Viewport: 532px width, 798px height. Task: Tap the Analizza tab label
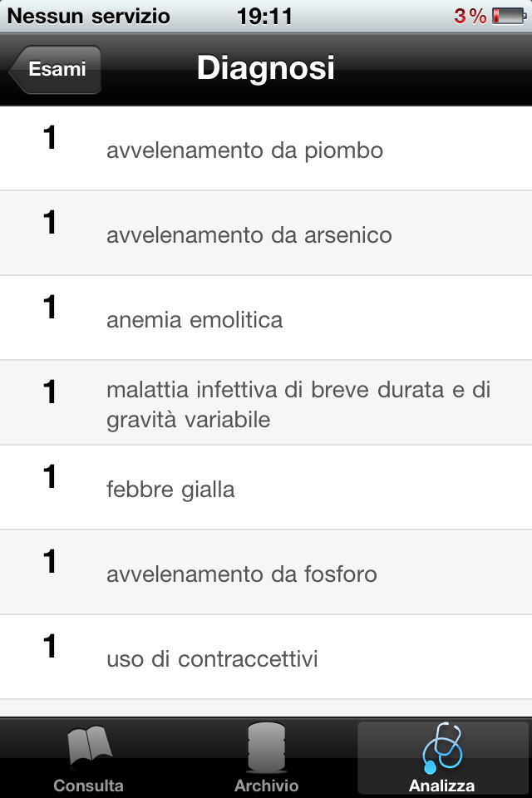point(442,786)
